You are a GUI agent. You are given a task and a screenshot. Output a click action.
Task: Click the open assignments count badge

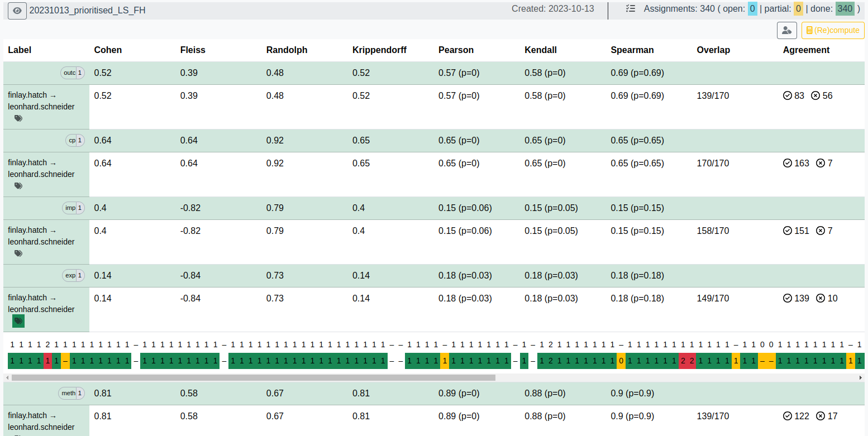752,9
